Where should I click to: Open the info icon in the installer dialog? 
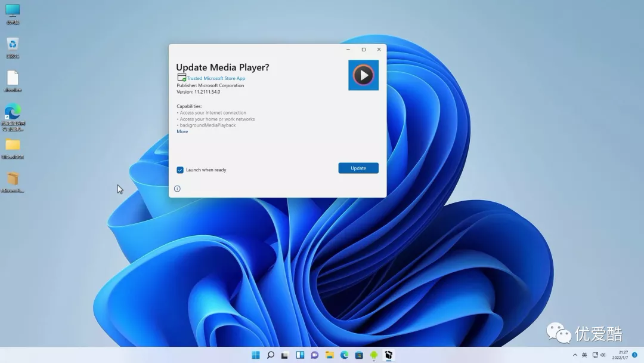(177, 189)
